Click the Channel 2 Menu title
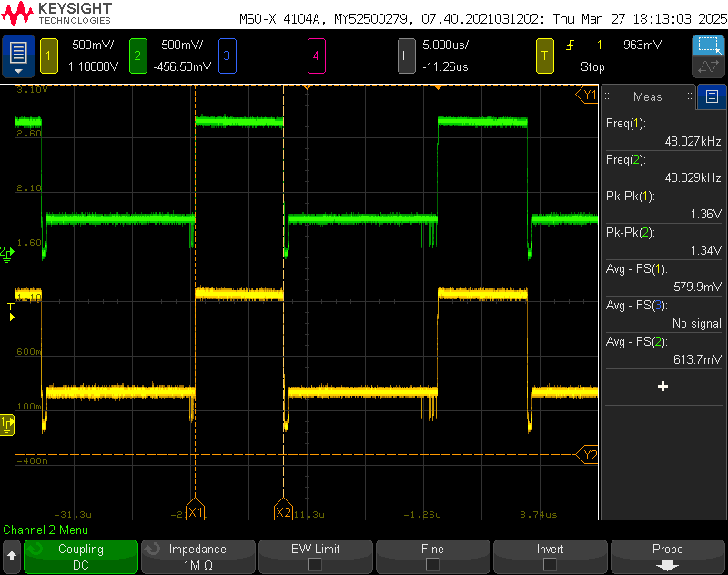 [x=45, y=530]
